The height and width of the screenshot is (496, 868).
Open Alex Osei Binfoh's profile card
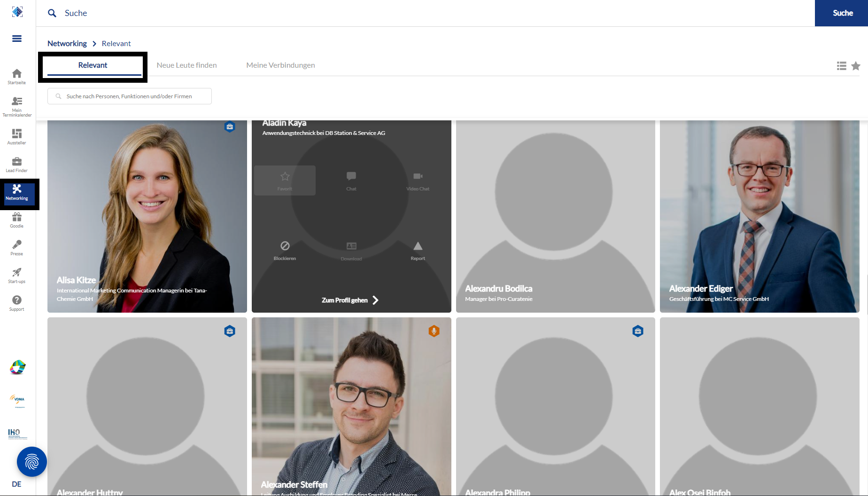coord(759,407)
